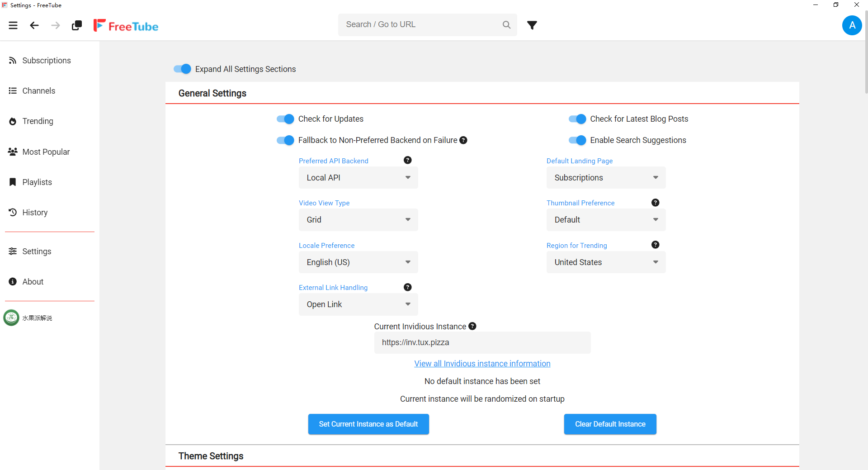Open subscribed channel 水果派解说 avatar
The image size is (868, 470).
click(11, 318)
